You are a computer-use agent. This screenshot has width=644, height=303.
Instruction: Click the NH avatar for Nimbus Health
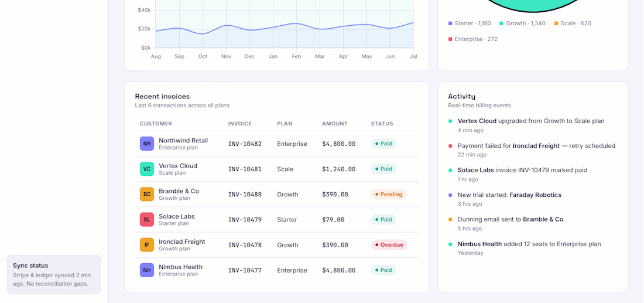pyautogui.click(x=146, y=270)
